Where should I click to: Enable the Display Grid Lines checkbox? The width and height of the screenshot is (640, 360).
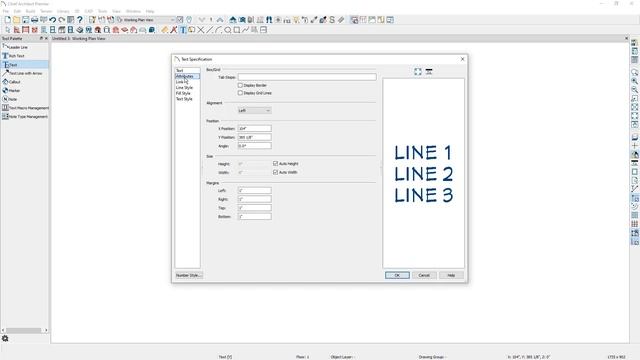pyautogui.click(x=240, y=93)
